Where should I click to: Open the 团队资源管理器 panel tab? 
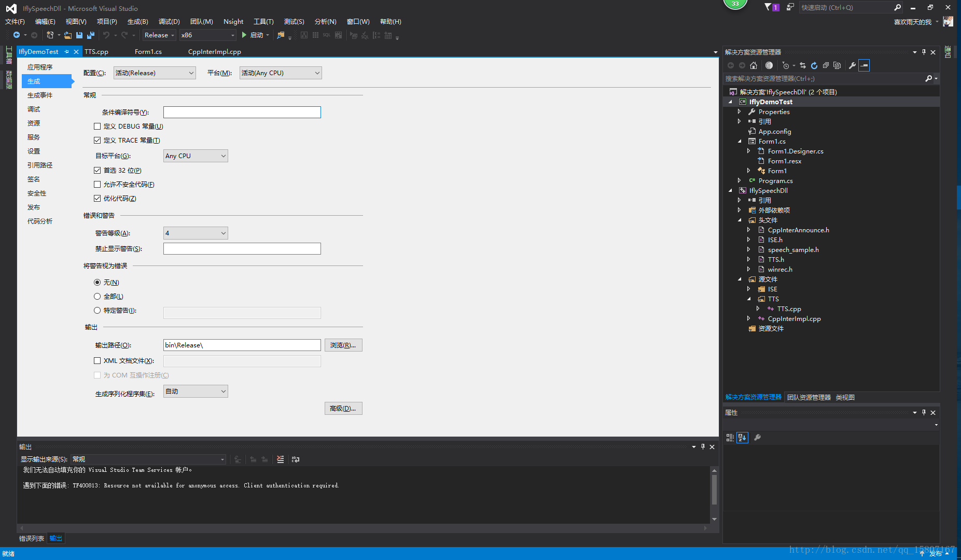pyautogui.click(x=809, y=398)
